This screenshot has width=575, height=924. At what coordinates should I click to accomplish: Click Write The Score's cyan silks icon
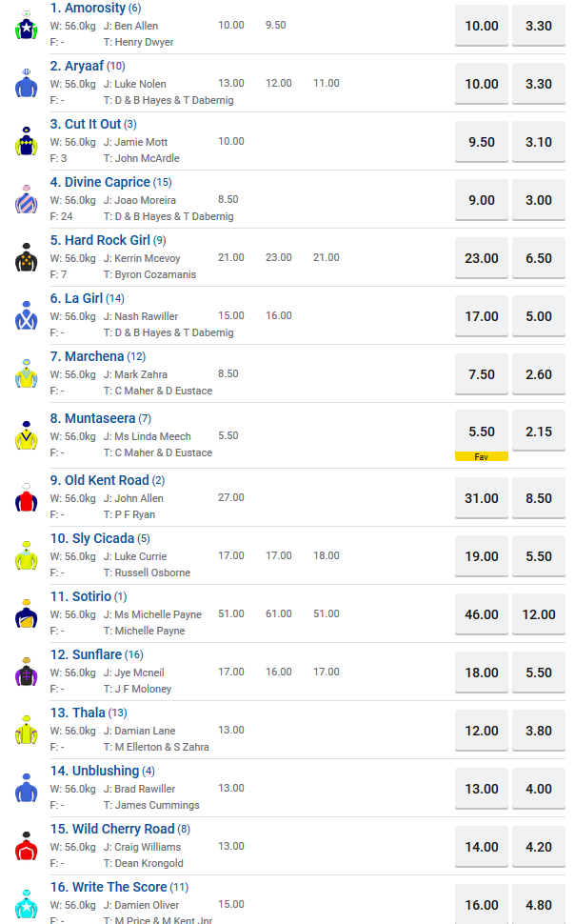[26, 904]
